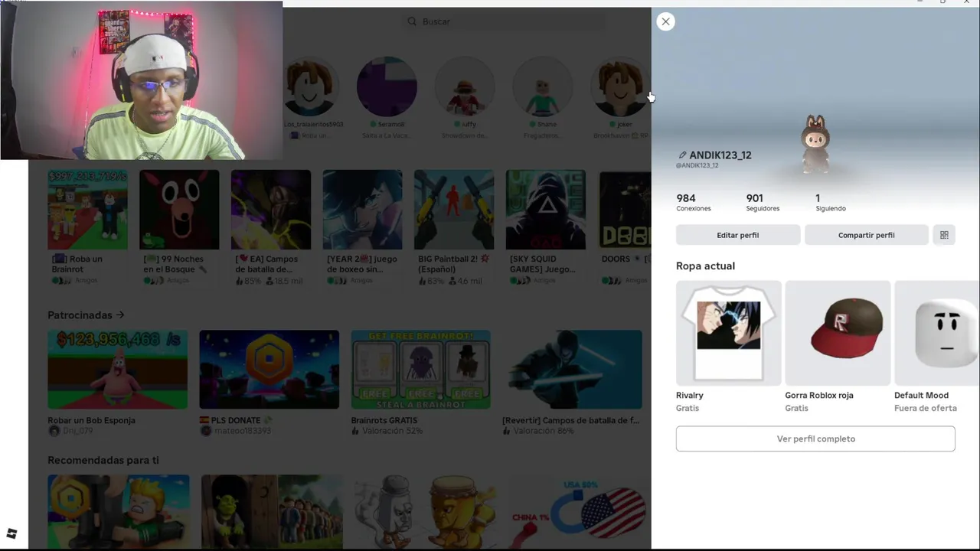Screen dimensions: 980x551
Task: Click Editar perfil button
Action: [x=738, y=235]
